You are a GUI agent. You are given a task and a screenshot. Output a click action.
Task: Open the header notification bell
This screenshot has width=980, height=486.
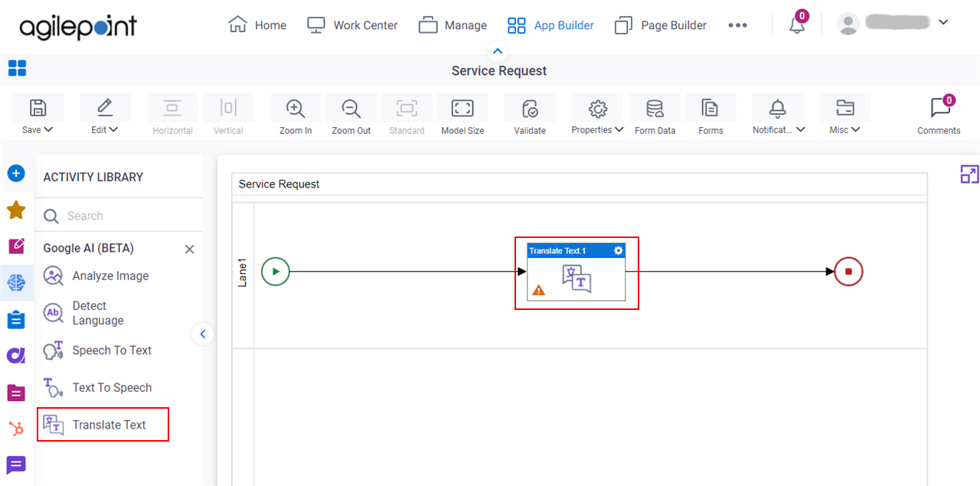[x=797, y=24]
